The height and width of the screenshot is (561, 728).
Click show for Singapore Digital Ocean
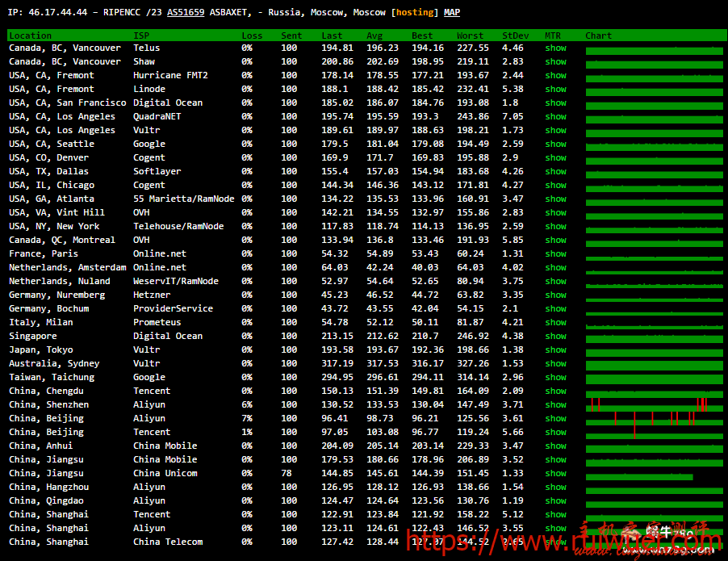[x=555, y=337]
